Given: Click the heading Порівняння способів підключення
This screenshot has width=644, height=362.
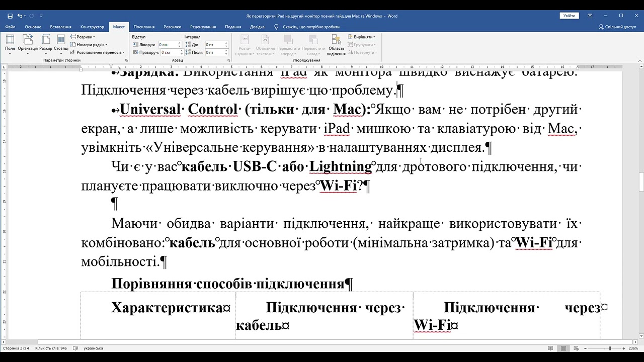Looking at the screenshot, I should click(x=227, y=284).
